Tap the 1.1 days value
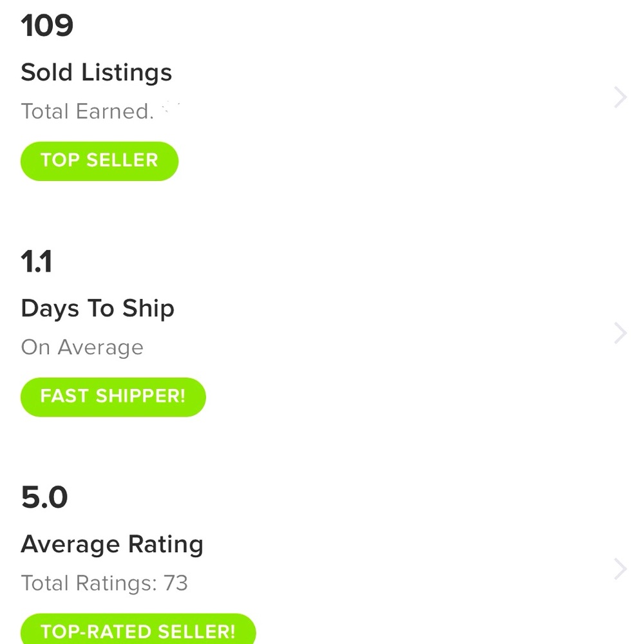 coord(37,262)
